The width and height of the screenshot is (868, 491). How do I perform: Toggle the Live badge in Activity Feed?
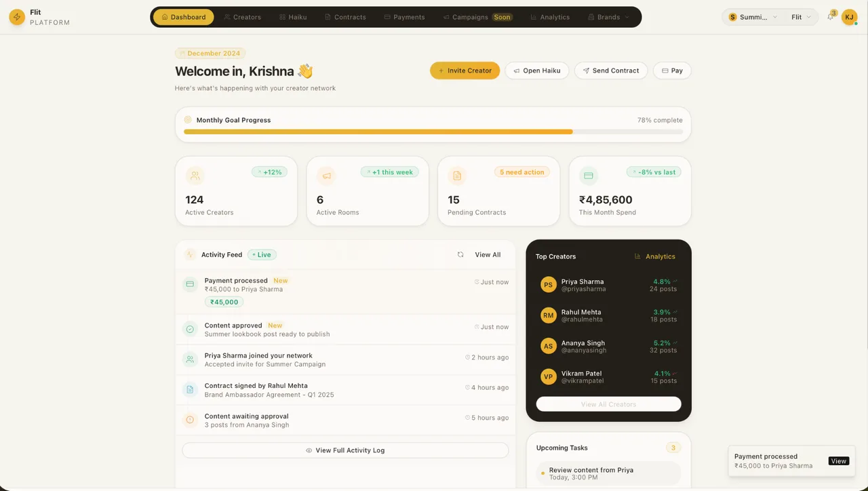(x=262, y=254)
